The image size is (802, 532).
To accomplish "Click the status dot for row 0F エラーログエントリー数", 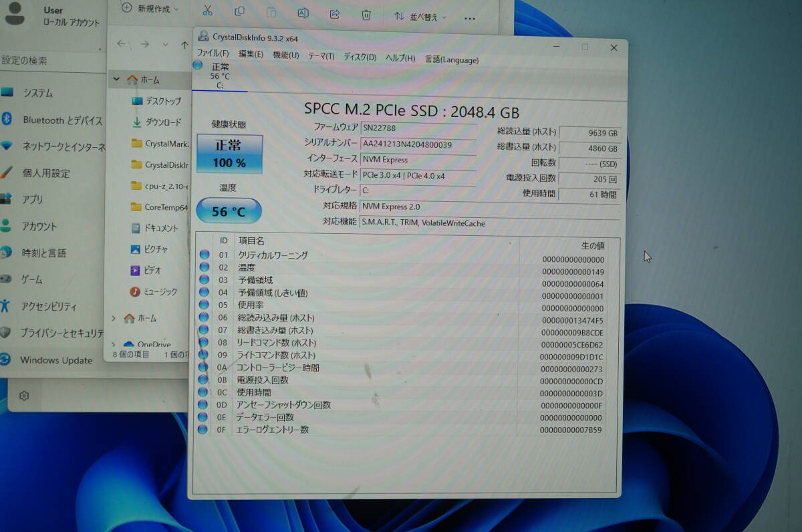I will (x=203, y=429).
